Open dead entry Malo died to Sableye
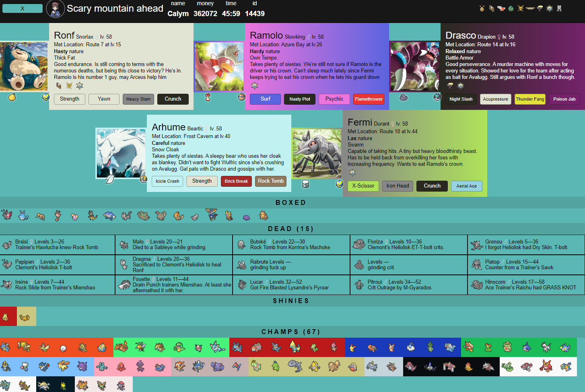Viewport: 585px width, 392px height. pos(174,245)
